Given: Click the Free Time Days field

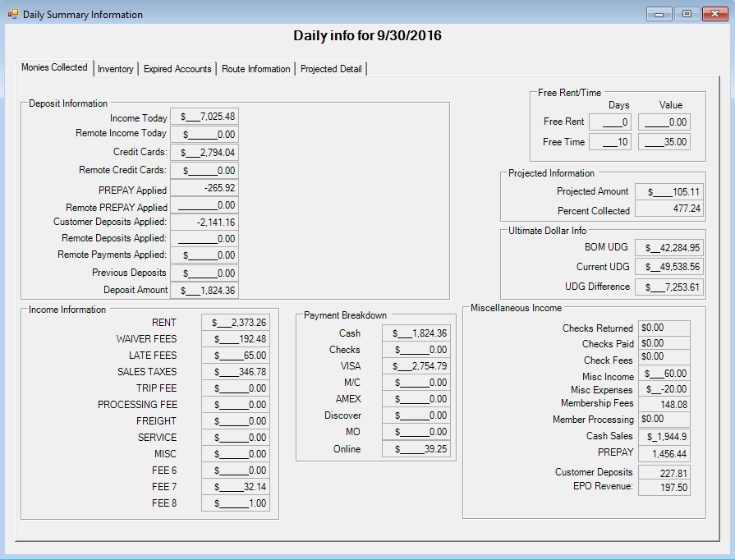Looking at the screenshot, I should coord(610,142).
